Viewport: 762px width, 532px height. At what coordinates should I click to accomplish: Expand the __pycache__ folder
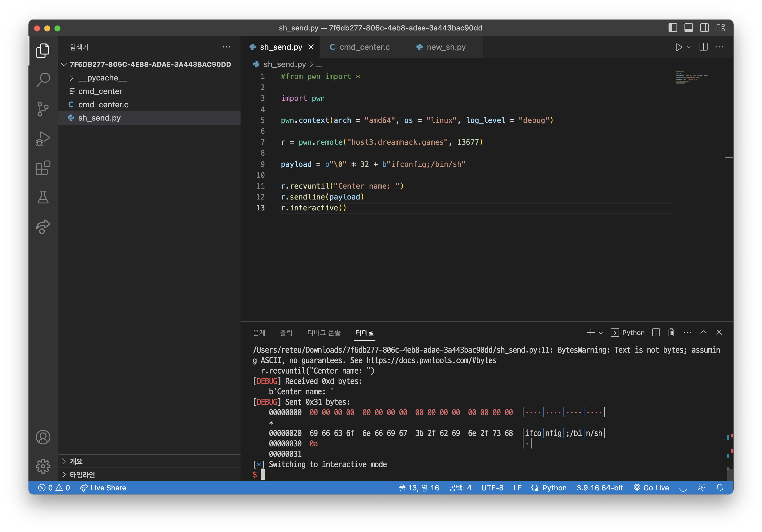coord(102,78)
